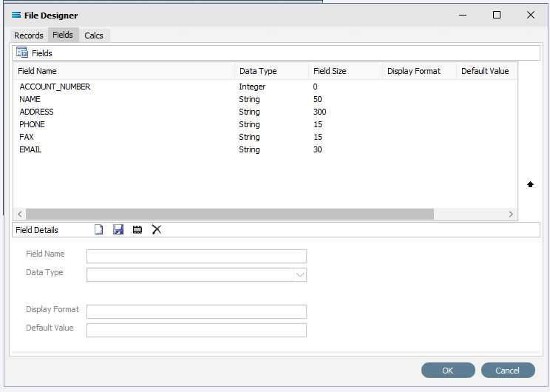Click the Save field floppy disk icon
550x392 pixels.
pos(118,229)
